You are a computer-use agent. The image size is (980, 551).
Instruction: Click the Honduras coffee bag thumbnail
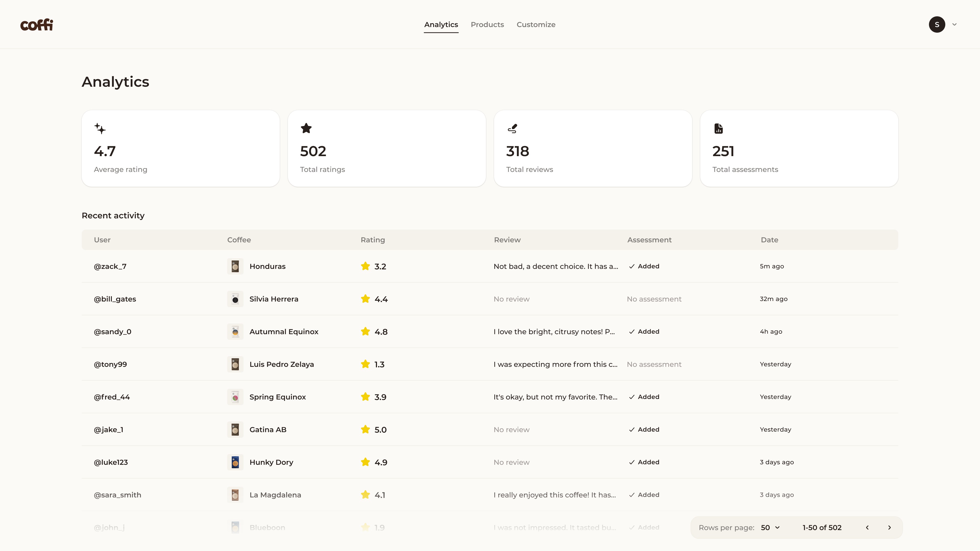(x=235, y=266)
